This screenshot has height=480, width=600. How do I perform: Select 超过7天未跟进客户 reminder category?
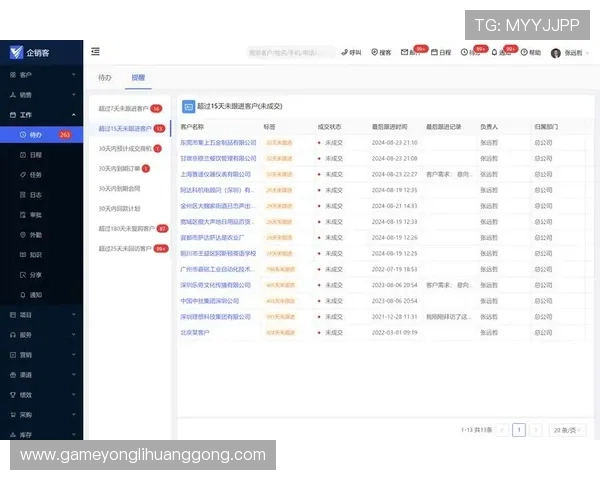tap(130, 109)
